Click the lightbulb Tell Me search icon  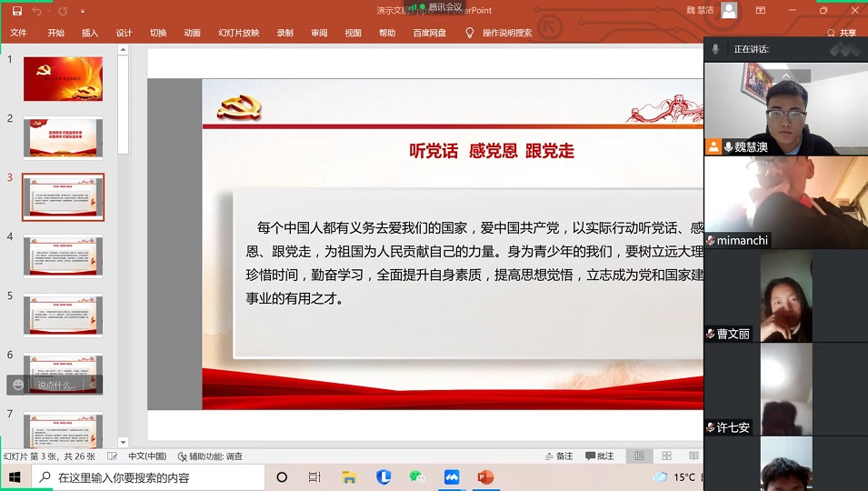click(470, 33)
